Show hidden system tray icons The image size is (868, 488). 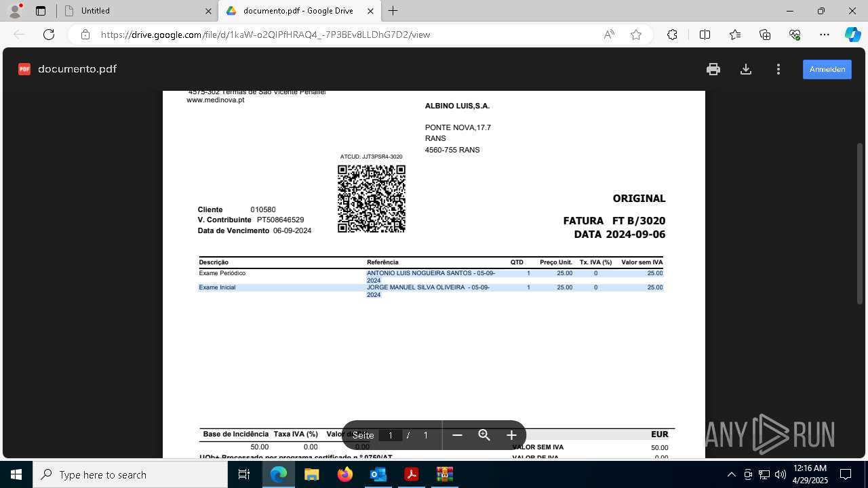pyautogui.click(x=731, y=474)
